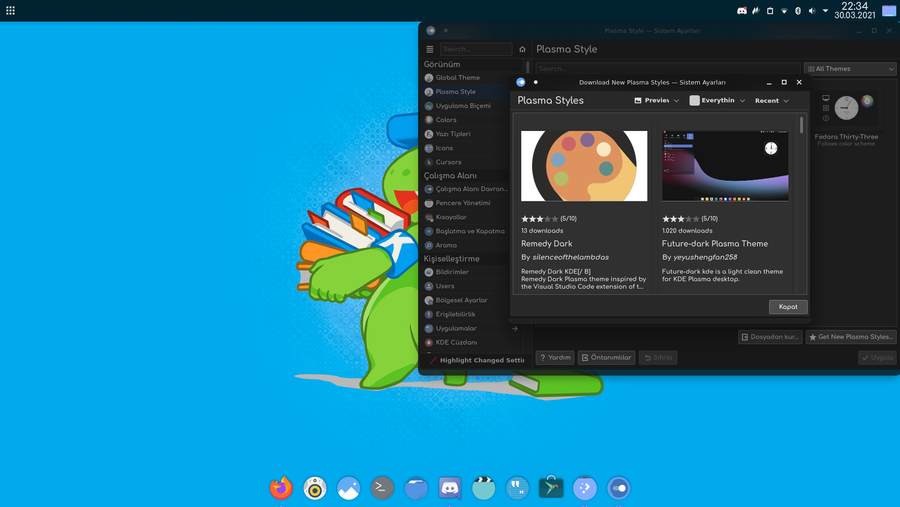The image size is (900, 507).
Task: Click the Kapat button
Action: [x=788, y=306]
